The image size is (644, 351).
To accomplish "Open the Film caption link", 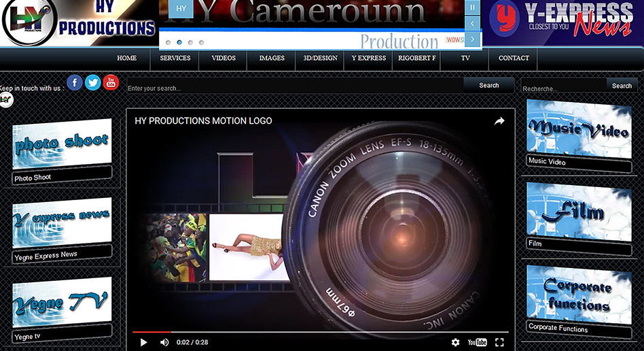I will (x=535, y=244).
